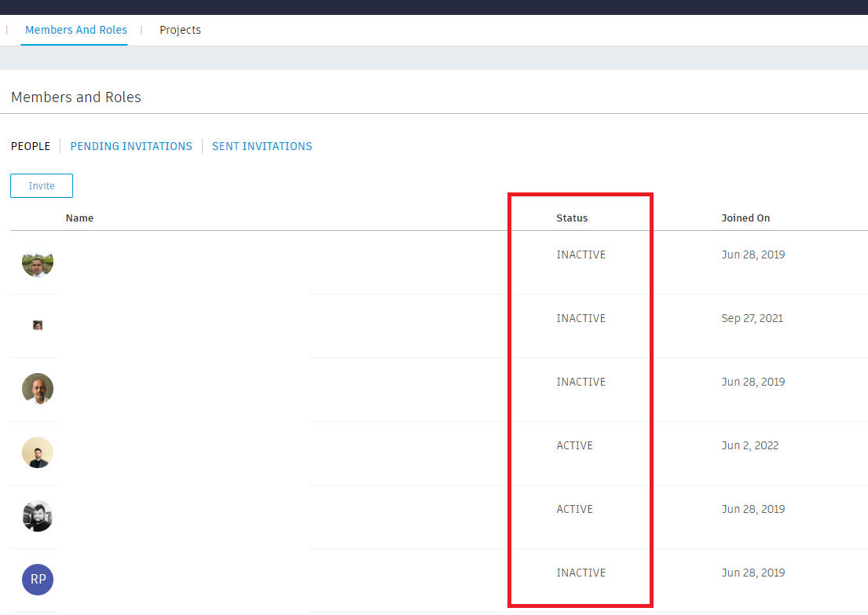Click the Invite button
The height and width of the screenshot is (615, 868).
41,185
